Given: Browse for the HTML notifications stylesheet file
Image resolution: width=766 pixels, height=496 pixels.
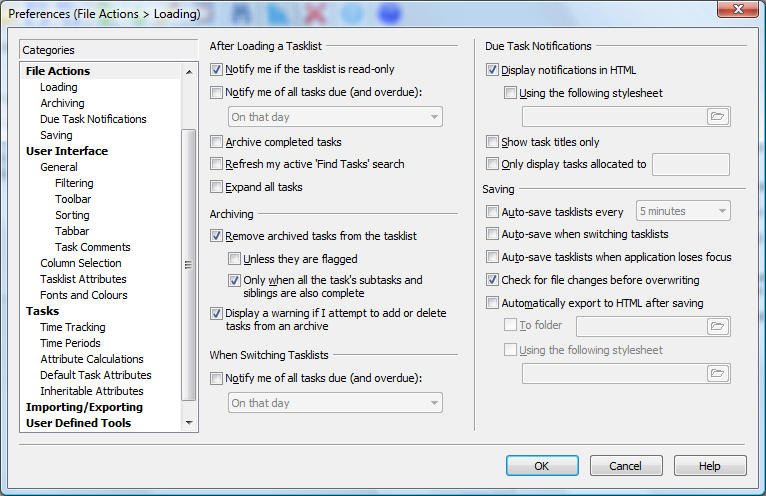Looking at the screenshot, I should pyautogui.click(x=718, y=116).
